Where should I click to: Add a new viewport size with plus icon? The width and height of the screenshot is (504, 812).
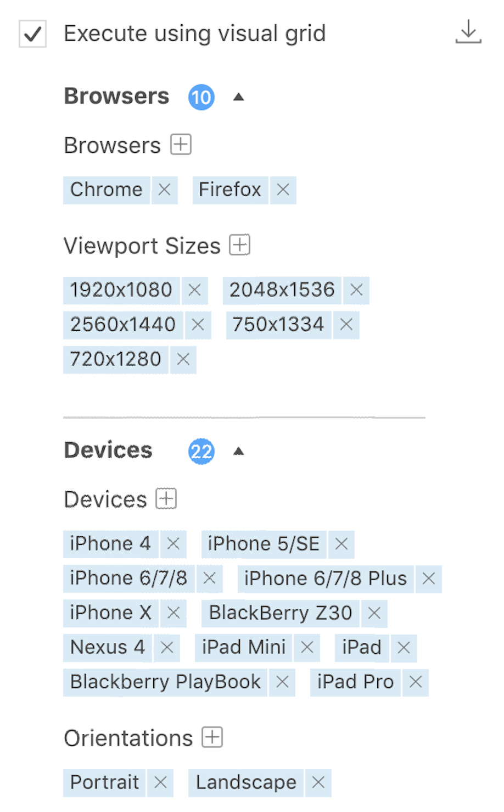240,244
